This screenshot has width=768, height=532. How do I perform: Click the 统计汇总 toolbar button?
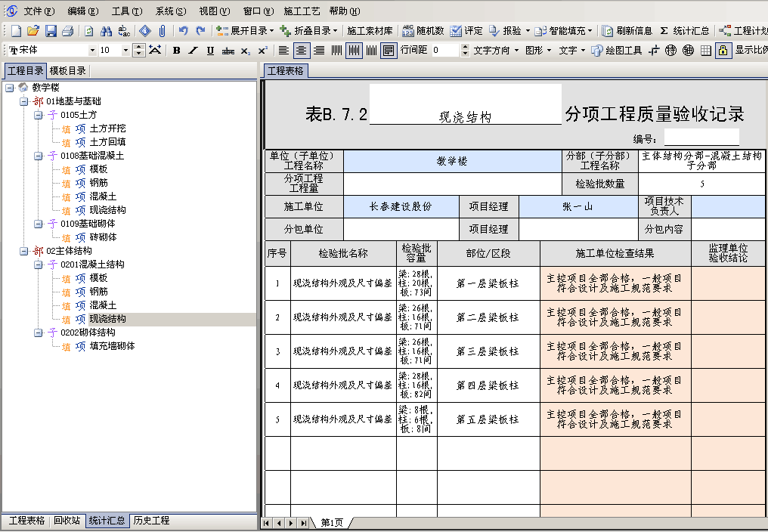point(685,31)
